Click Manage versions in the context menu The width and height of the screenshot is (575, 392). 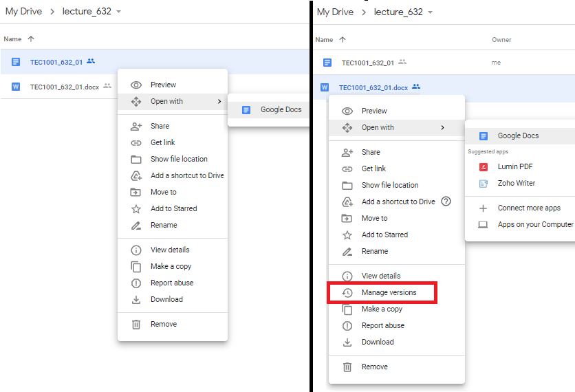[x=389, y=292]
